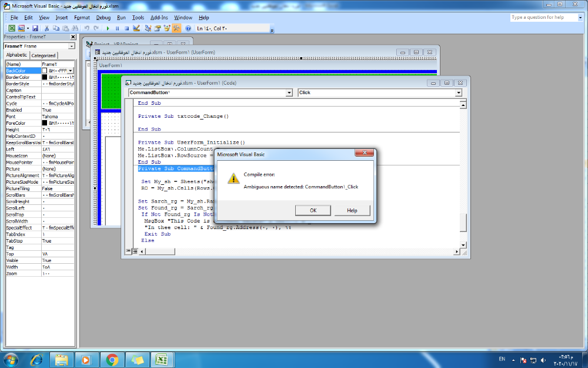Click the Save toolbar icon
588x368 pixels.
[x=35, y=28]
